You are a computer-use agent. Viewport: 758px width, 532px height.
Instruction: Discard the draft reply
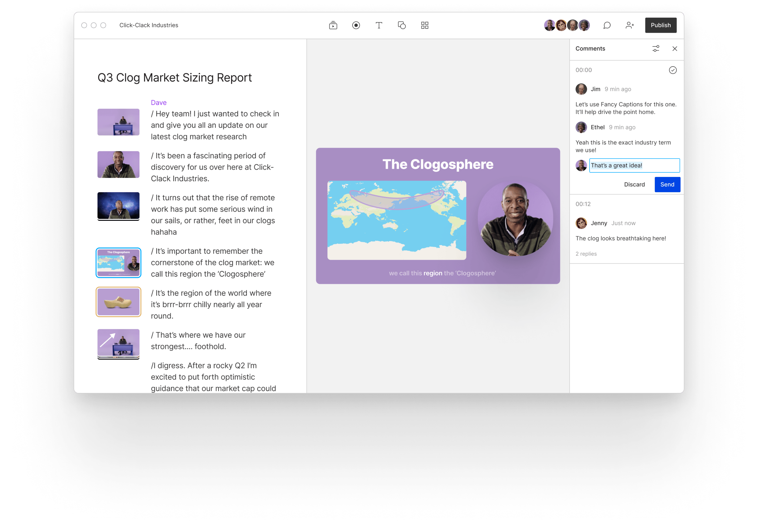click(x=634, y=185)
